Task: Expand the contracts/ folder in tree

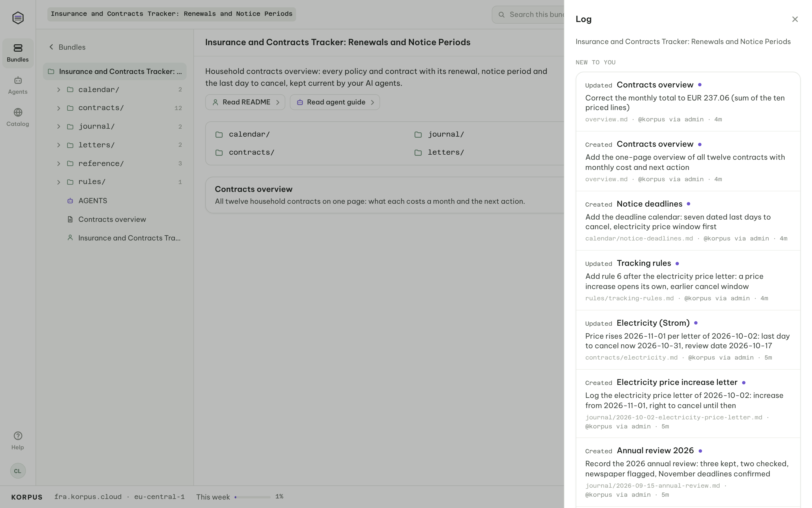Action: click(x=59, y=108)
